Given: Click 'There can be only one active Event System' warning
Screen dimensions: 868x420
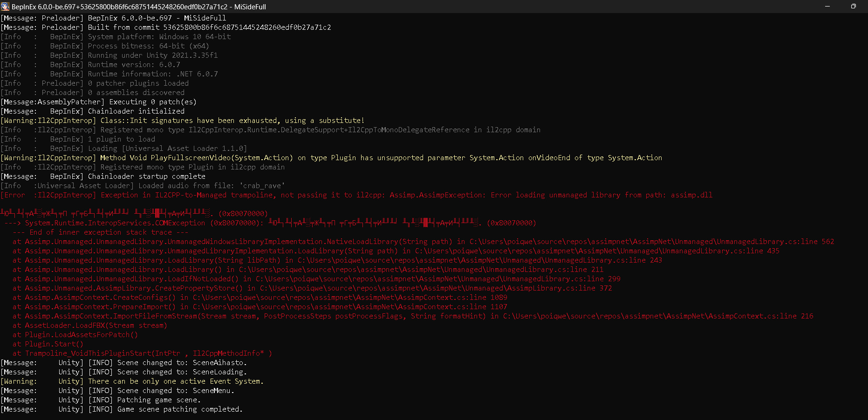Looking at the screenshot, I should click(x=176, y=381).
